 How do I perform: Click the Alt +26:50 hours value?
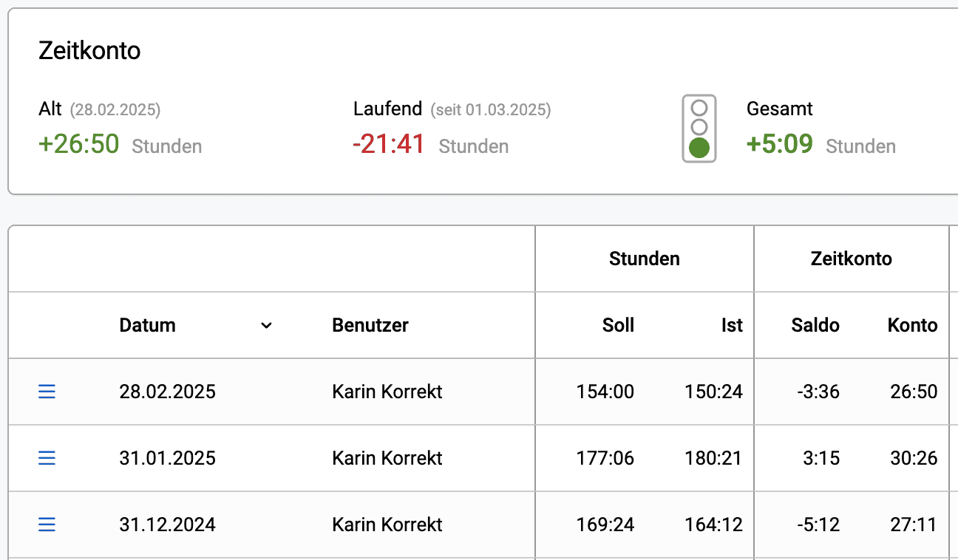point(79,144)
